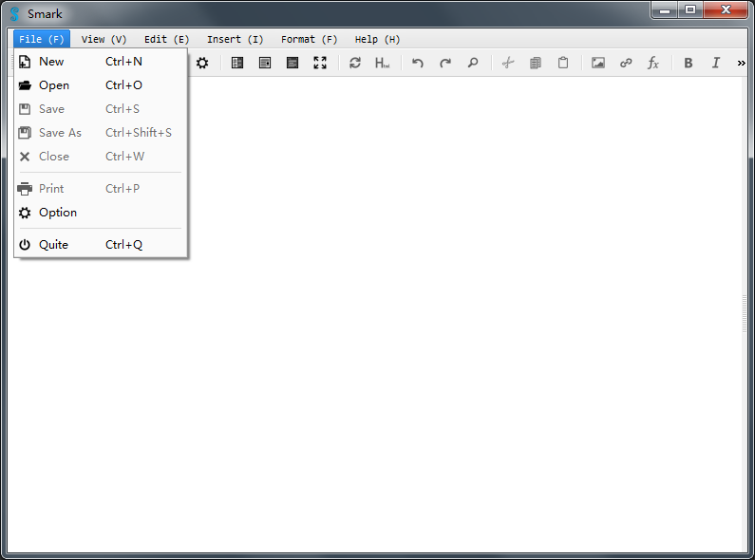Screen dimensions: 755x560
Task: Close the Smark window with red X
Action: 726,9
